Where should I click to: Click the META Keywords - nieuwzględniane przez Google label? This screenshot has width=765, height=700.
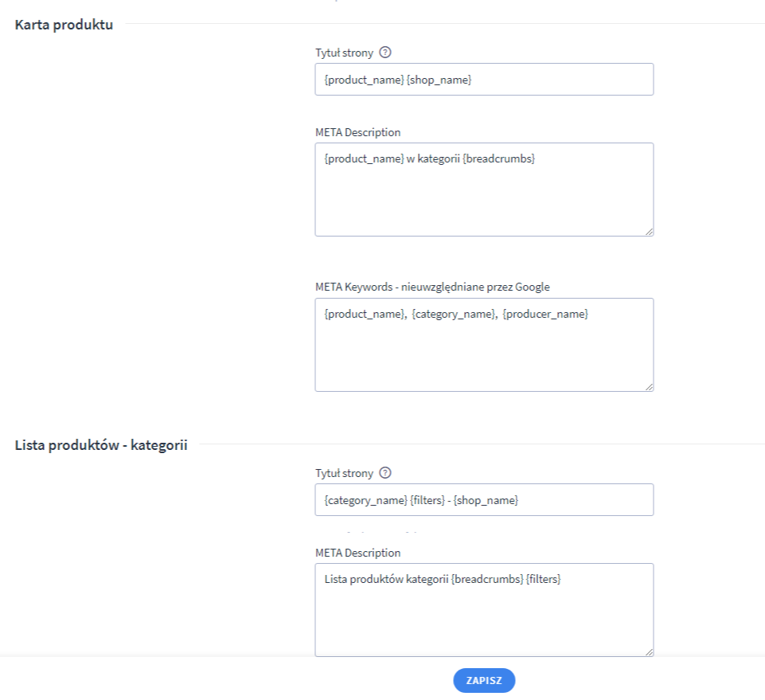pyautogui.click(x=432, y=287)
